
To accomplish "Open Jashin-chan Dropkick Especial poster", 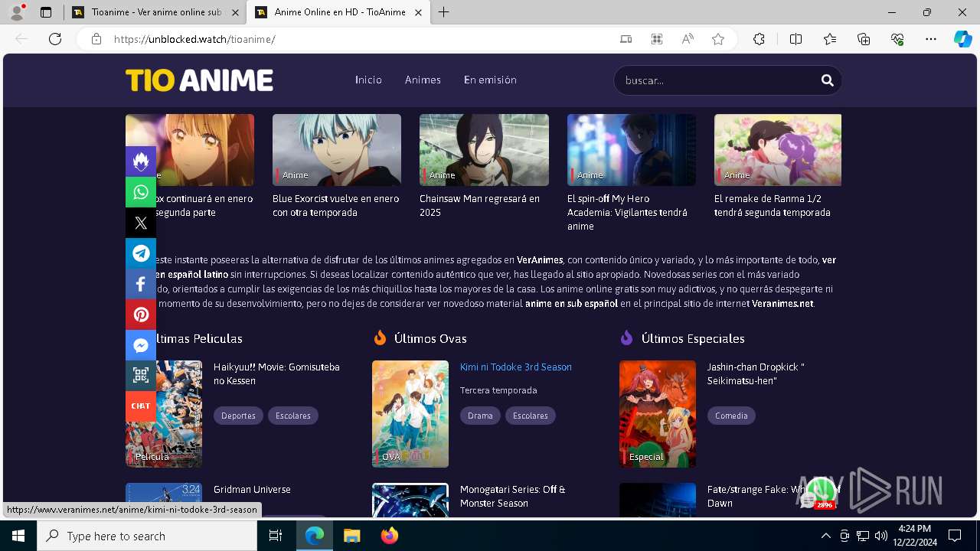I will click(x=658, y=414).
